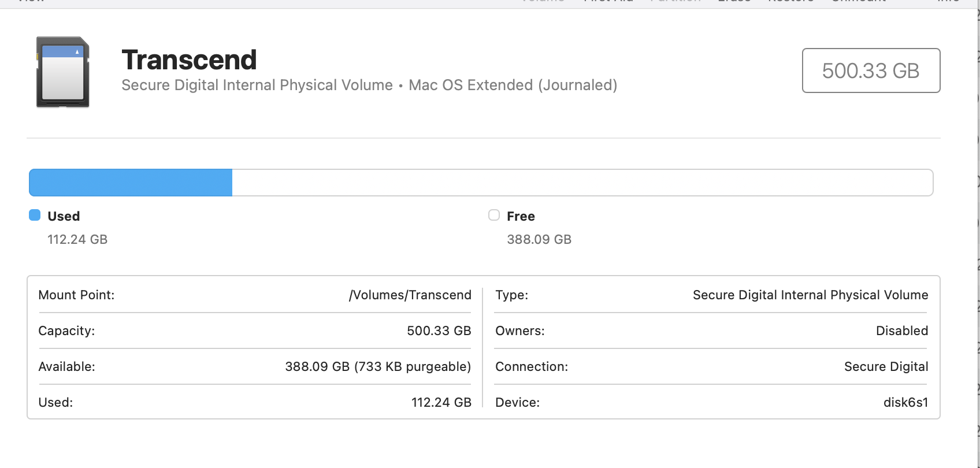Click the white Free legend swatch
This screenshot has height=468, width=980.
pos(494,216)
